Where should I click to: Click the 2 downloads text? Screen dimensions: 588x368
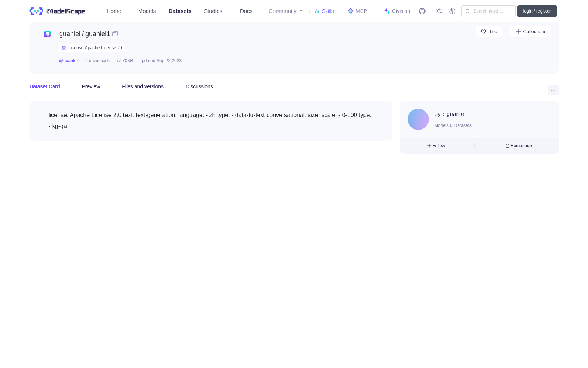(x=97, y=61)
